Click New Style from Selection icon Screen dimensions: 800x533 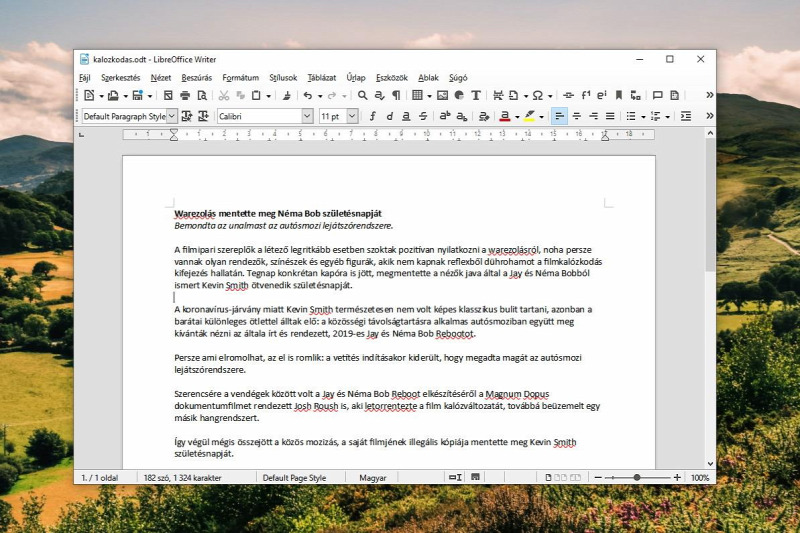(204, 116)
